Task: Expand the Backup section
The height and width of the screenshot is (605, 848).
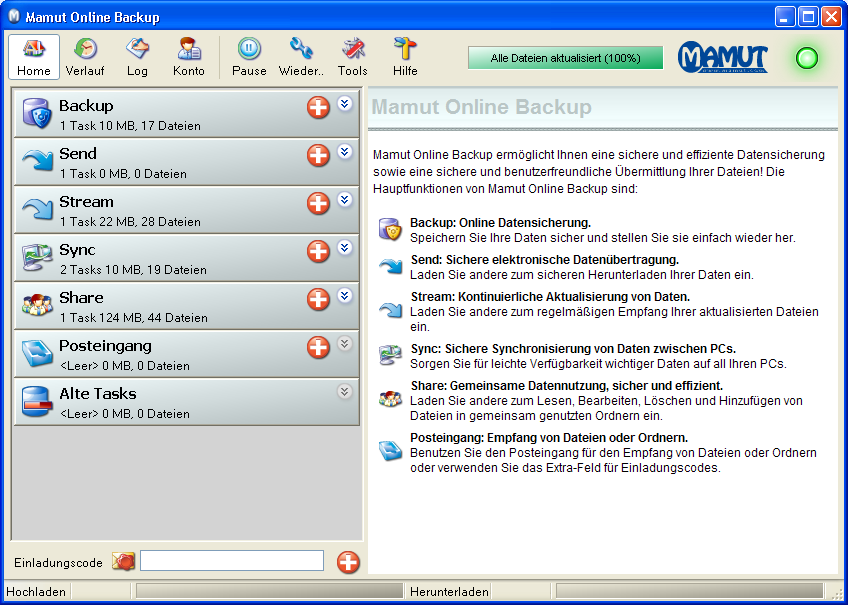Action: tap(345, 103)
